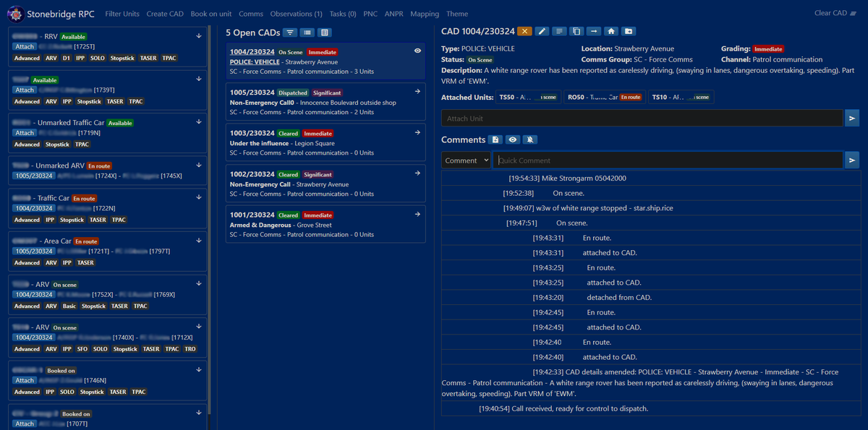Click the home icon in the CAD header
This screenshot has height=430, width=868.
pyautogui.click(x=611, y=31)
